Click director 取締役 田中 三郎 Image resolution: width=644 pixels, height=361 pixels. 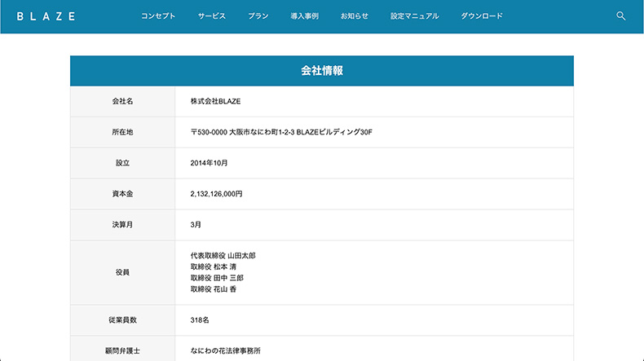217,278
